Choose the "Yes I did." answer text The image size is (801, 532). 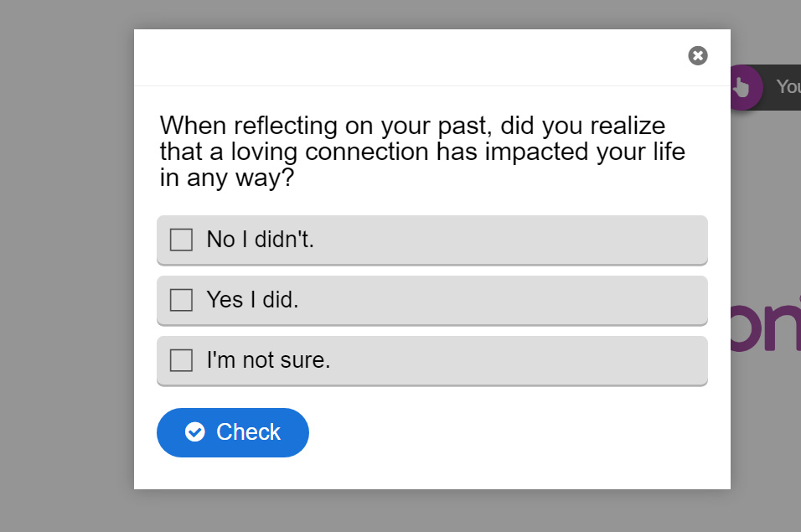(252, 300)
